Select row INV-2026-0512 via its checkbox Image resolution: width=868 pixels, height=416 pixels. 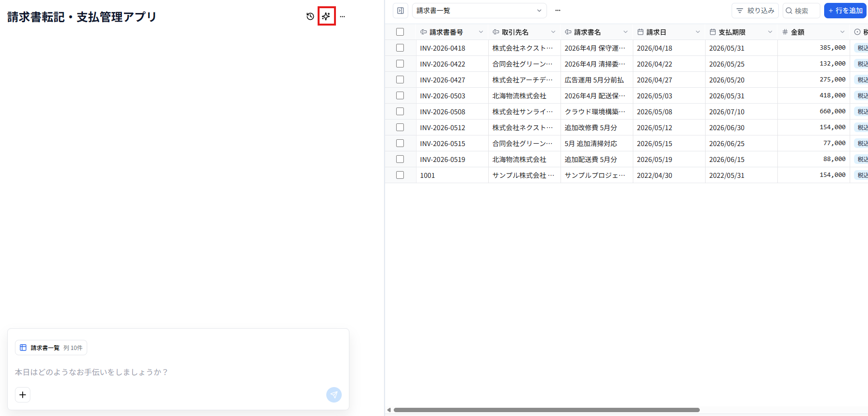400,127
